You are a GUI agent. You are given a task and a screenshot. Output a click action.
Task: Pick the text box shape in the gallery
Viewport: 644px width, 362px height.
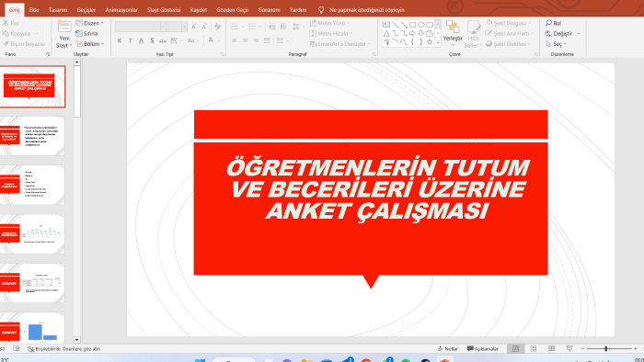click(x=386, y=25)
